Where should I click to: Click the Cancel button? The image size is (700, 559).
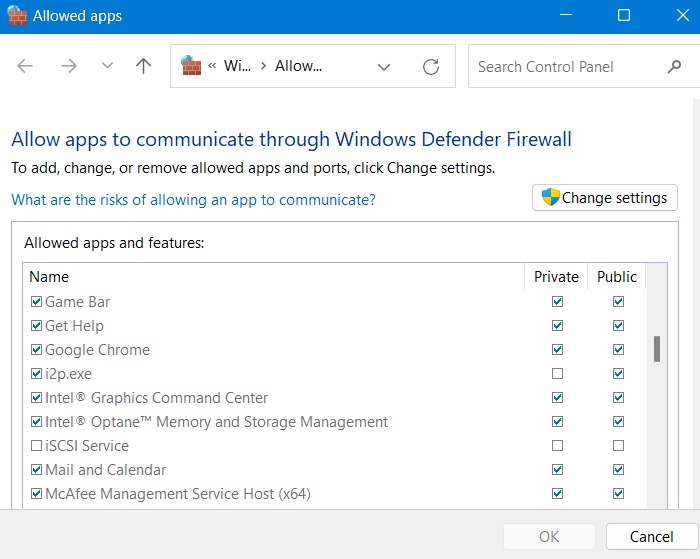652,536
